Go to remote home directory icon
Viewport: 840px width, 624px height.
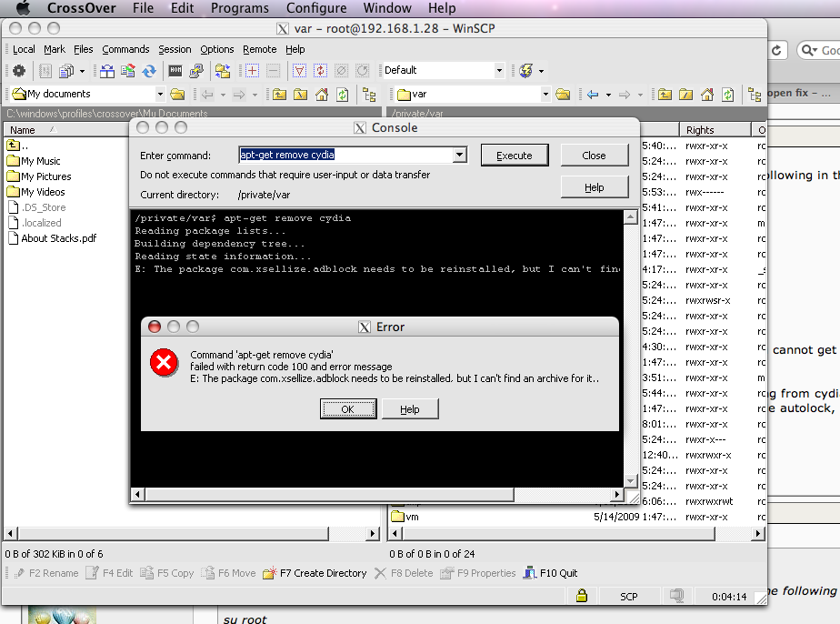tap(707, 95)
